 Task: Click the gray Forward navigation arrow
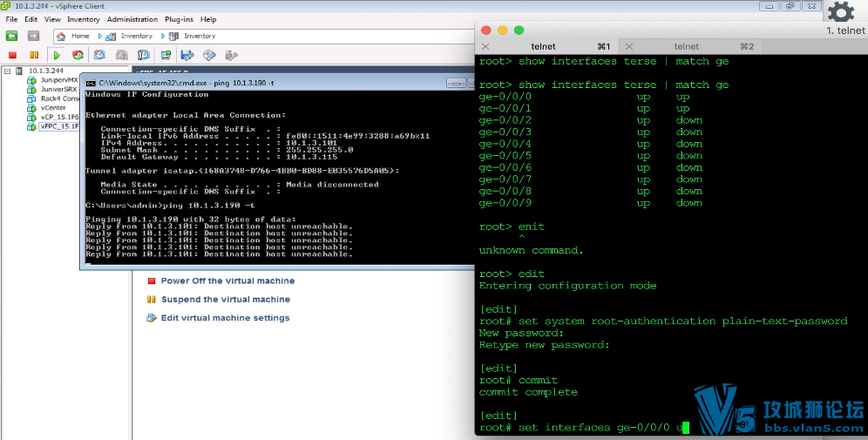point(33,36)
